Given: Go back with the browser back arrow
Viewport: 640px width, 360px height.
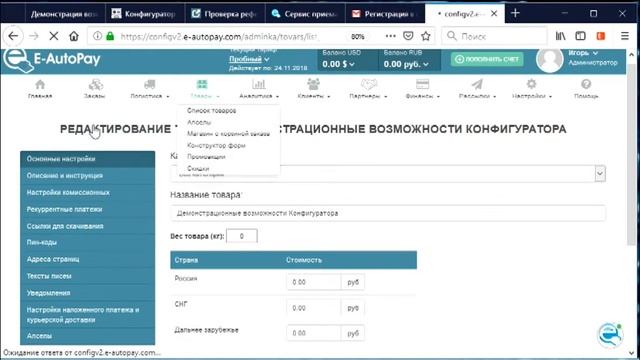Looking at the screenshot, I should click(13, 36).
